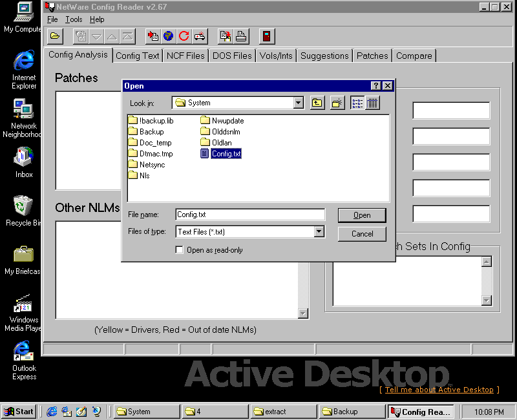The width and height of the screenshot is (517, 420).
Task: Click the Start button
Action: point(19,412)
